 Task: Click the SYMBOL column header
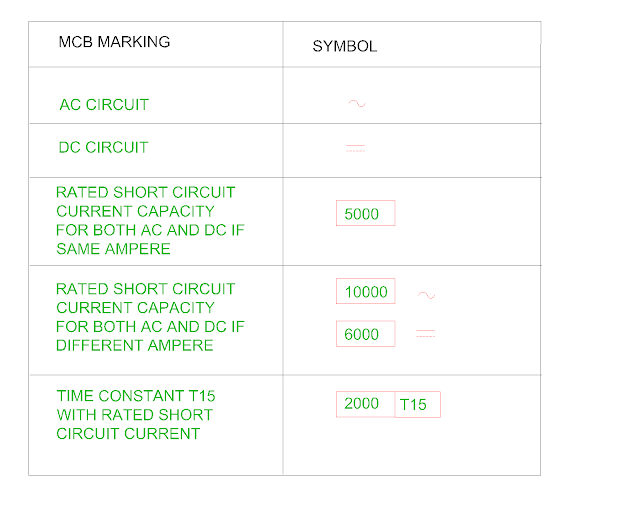click(345, 46)
